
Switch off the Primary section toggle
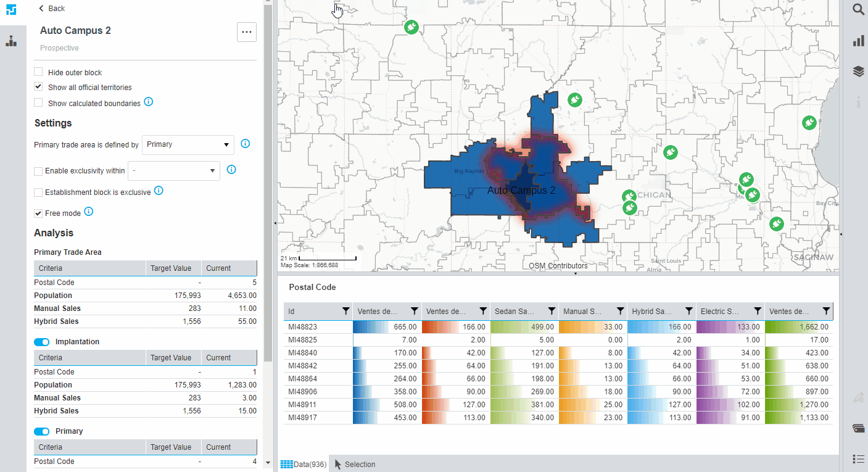(41, 431)
